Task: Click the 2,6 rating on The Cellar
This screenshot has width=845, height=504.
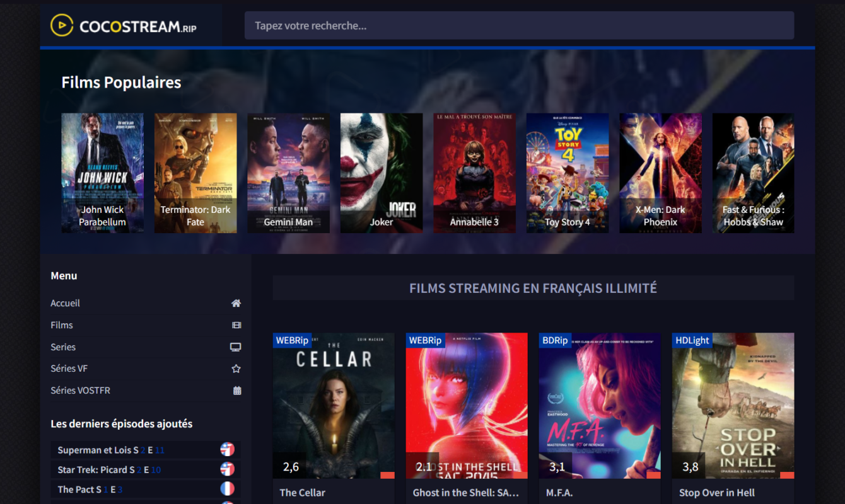Action: coord(291,467)
